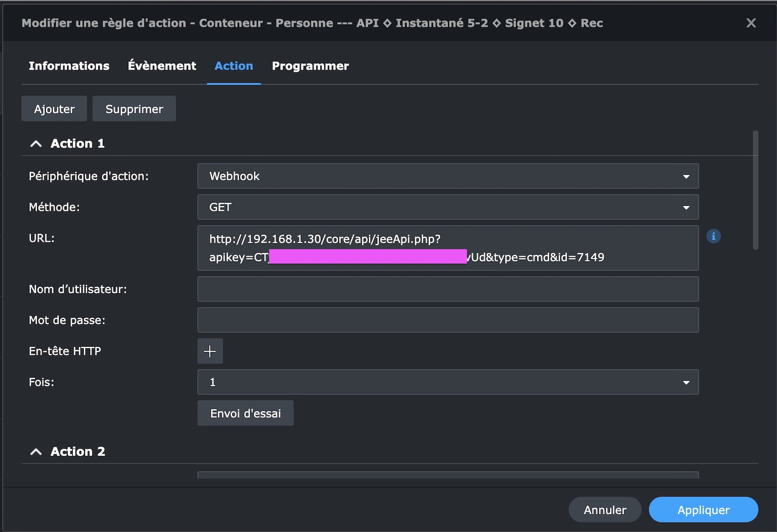Click the Ajouter button
777x532 pixels.
pyautogui.click(x=54, y=109)
